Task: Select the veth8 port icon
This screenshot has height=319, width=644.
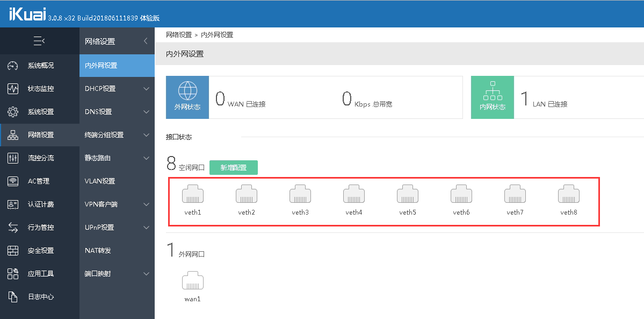Action: [569, 194]
